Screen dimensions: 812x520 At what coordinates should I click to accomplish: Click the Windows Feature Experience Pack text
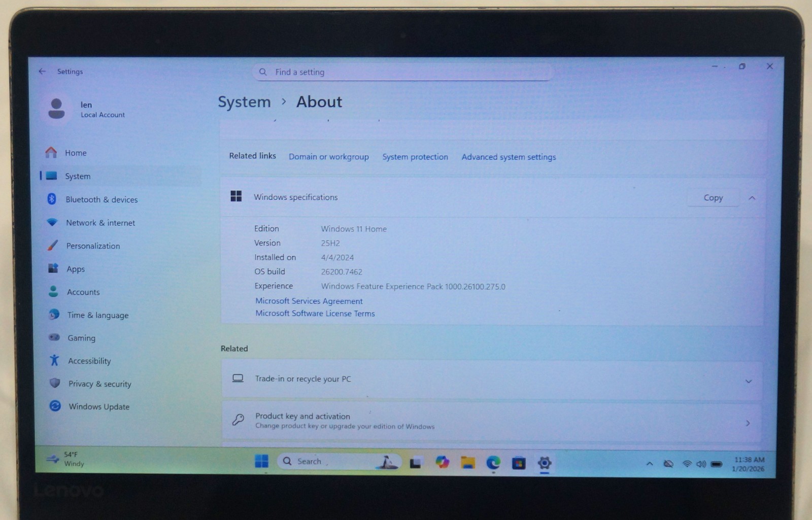413,287
